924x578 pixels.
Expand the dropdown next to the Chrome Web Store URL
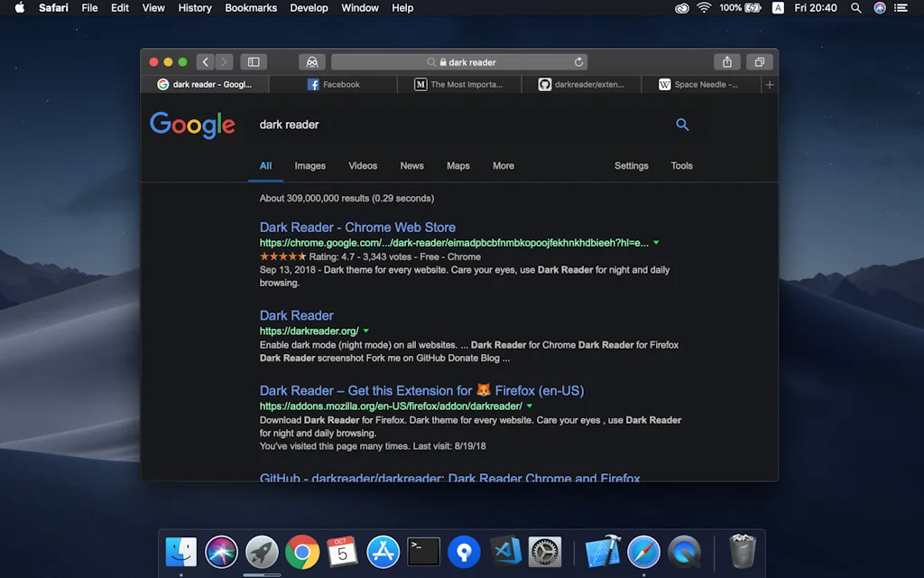tap(656, 242)
